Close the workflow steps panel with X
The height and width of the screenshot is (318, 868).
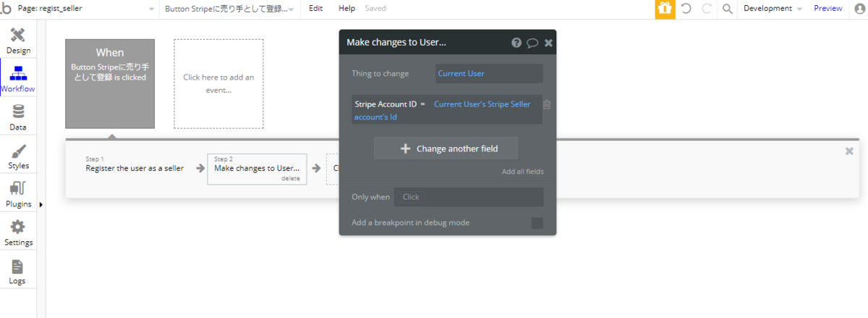coord(850,151)
